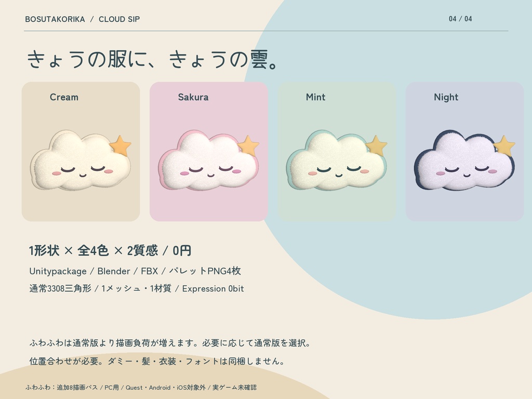The image size is (532, 399).
Task: Click the line starting 'Unitypackage / Blender / FBX'
Action: (135, 271)
